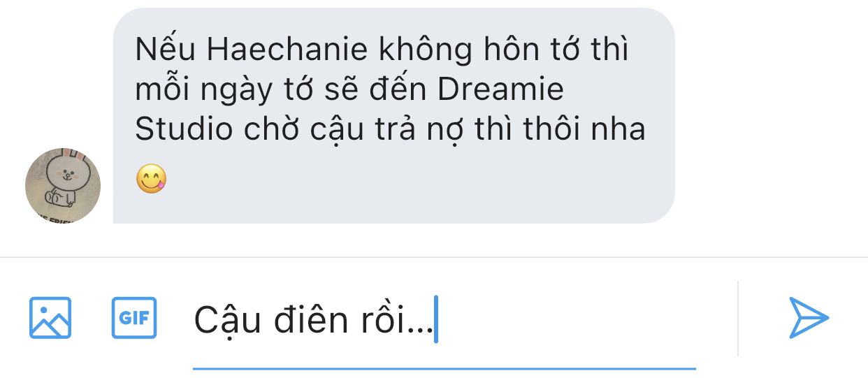
Task: Focus the message field containing "Cậu điên rồi..."
Action: 444,321
